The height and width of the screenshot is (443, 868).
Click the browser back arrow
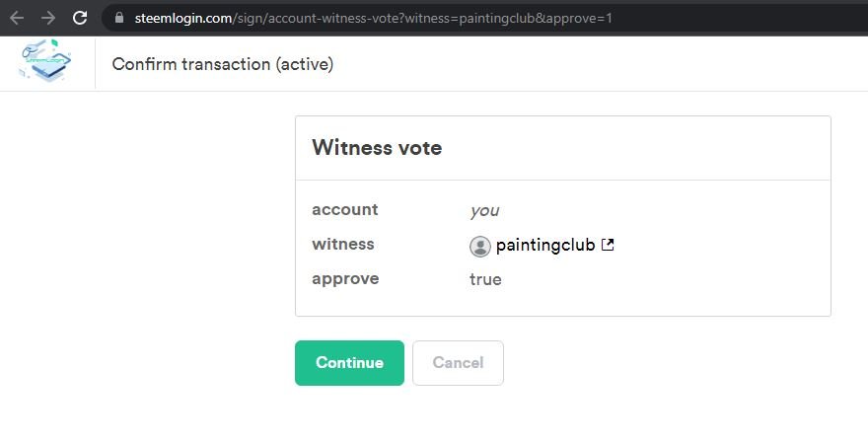coord(17,18)
